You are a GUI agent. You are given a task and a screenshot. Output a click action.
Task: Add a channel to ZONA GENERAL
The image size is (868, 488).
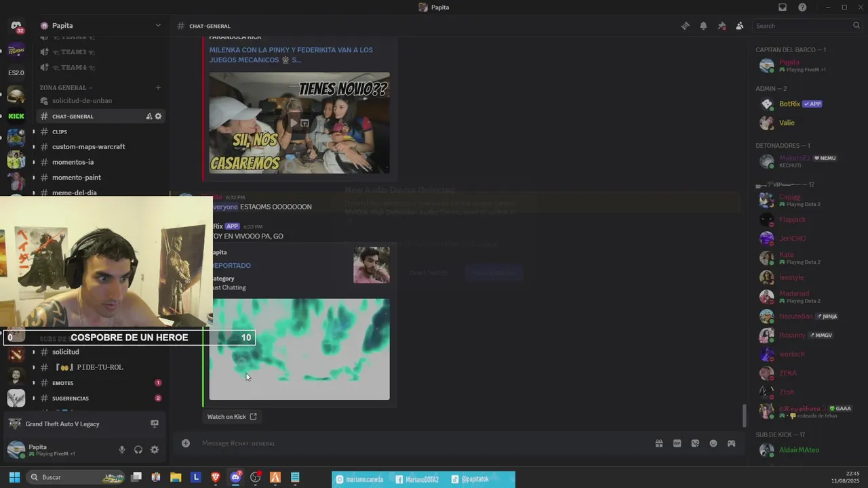point(158,87)
